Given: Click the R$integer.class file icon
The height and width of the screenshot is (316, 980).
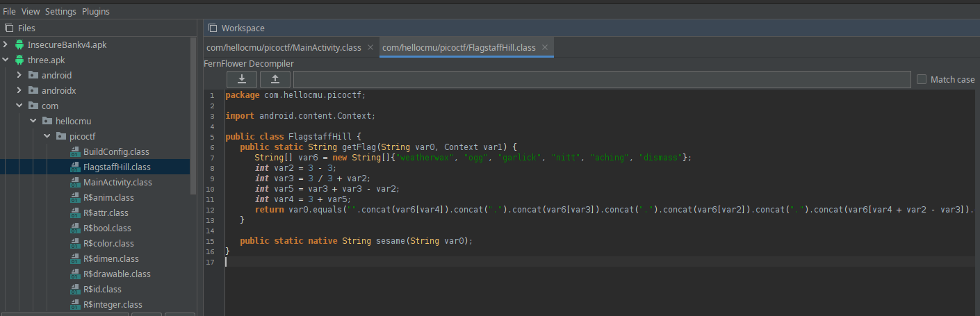Looking at the screenshot, I should [75, 304].
